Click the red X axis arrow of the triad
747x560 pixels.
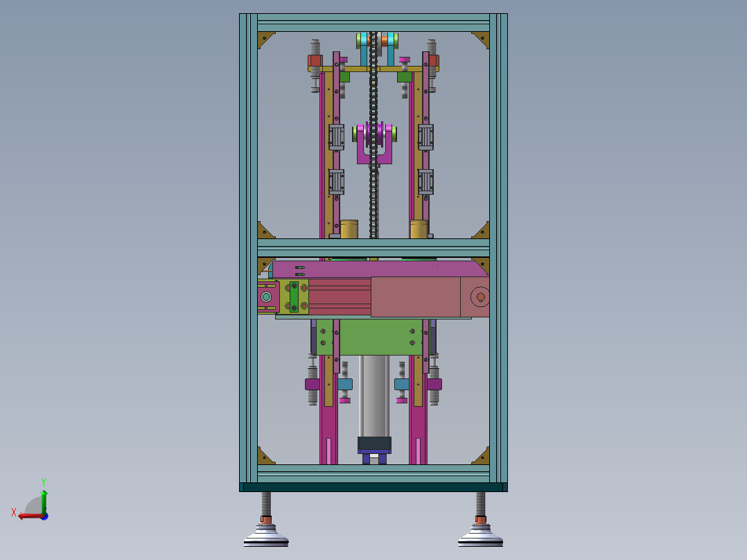pos(31,516)
